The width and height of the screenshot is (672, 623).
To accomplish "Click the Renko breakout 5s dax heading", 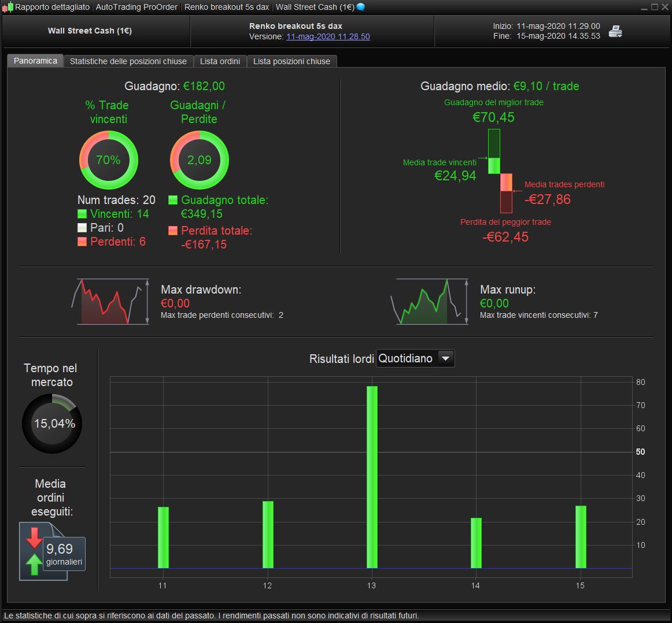I will pos(296,26).
